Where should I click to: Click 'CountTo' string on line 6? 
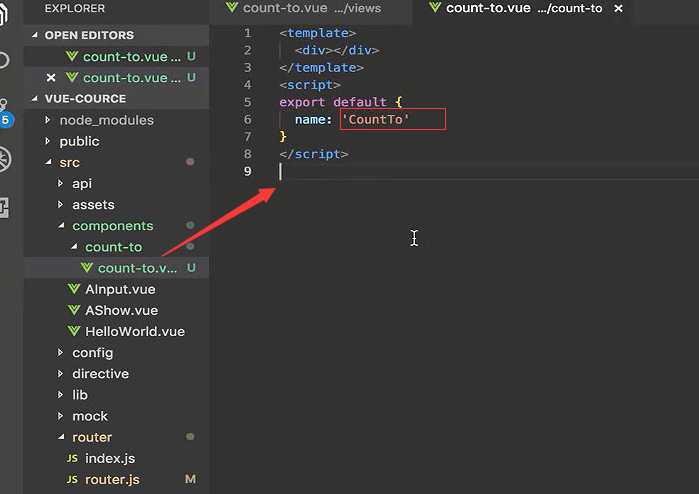(x=375, y=119)
